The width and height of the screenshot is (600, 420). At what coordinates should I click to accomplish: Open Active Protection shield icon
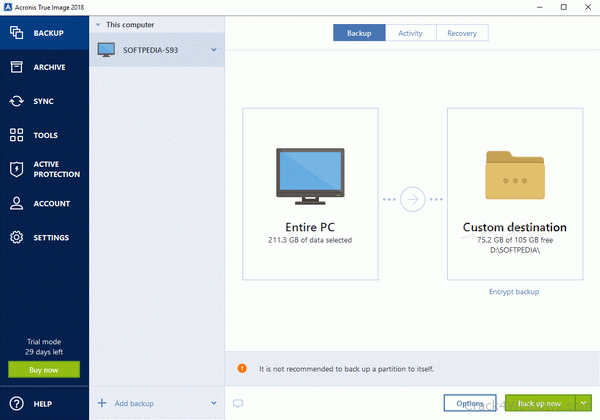tap(16, 169)
